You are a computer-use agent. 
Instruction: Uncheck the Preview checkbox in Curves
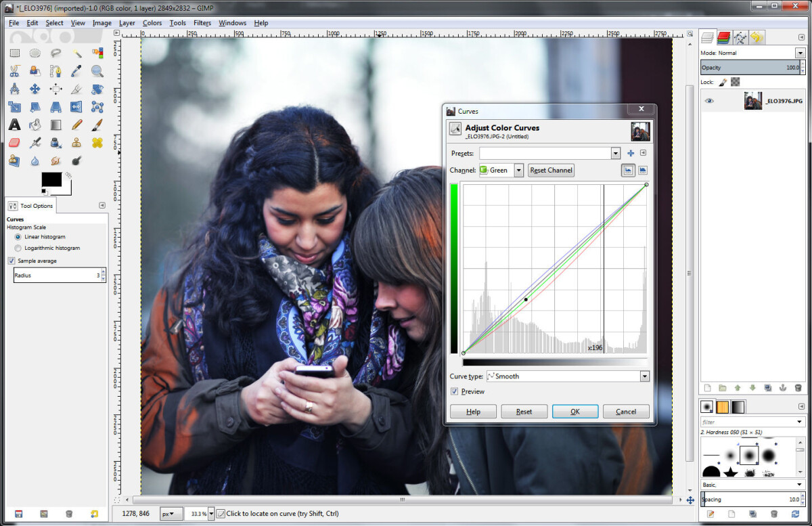coord(454,391)
